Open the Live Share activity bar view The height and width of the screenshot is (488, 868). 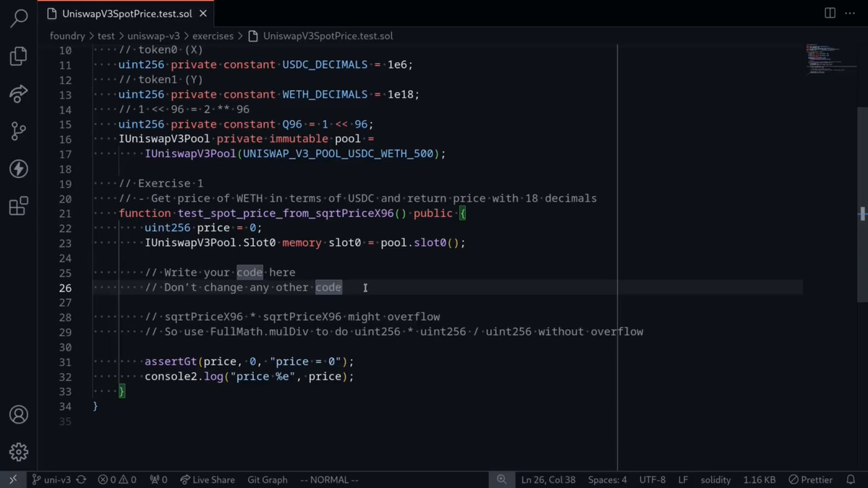[19, 94]
